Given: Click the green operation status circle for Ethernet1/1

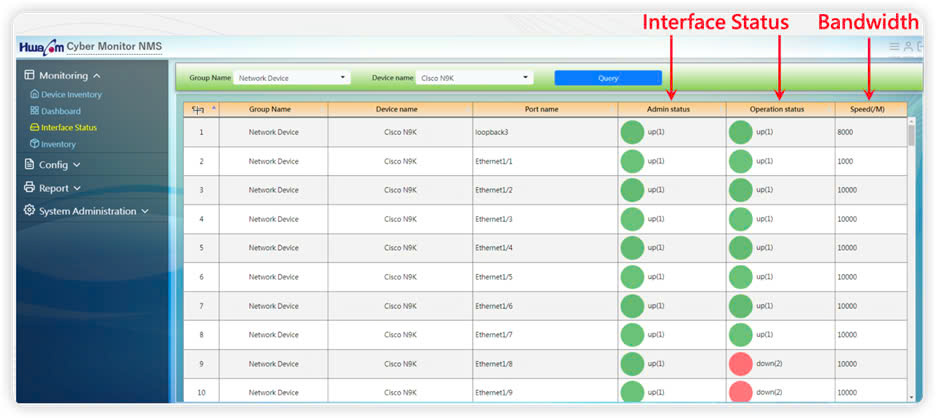Looking at the screenshot, I should (740, 161).
